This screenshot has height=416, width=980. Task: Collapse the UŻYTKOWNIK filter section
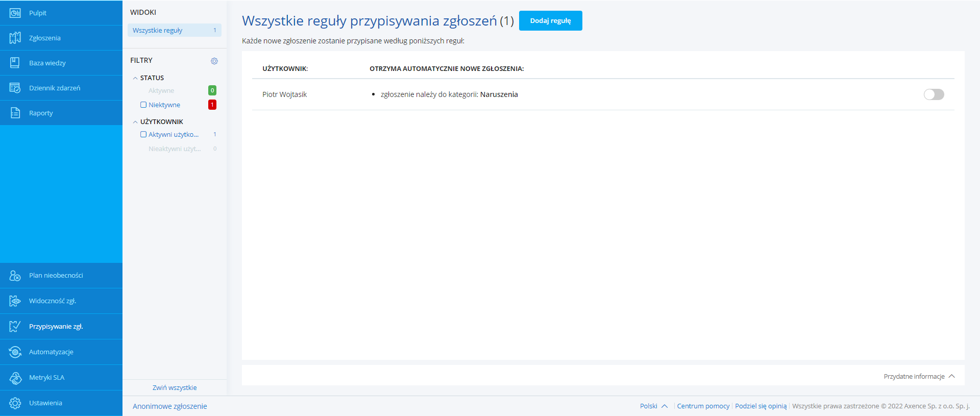[x=135, y=122]
